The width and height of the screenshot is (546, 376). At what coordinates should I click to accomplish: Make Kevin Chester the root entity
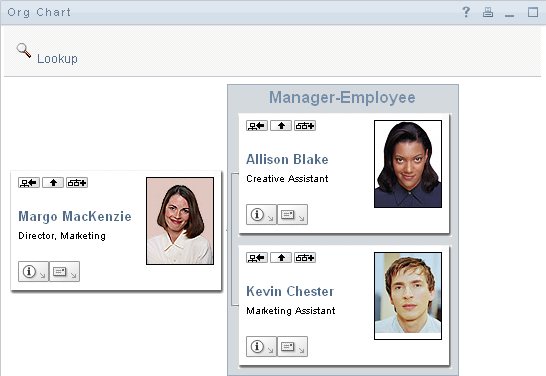tap(257, 258)
